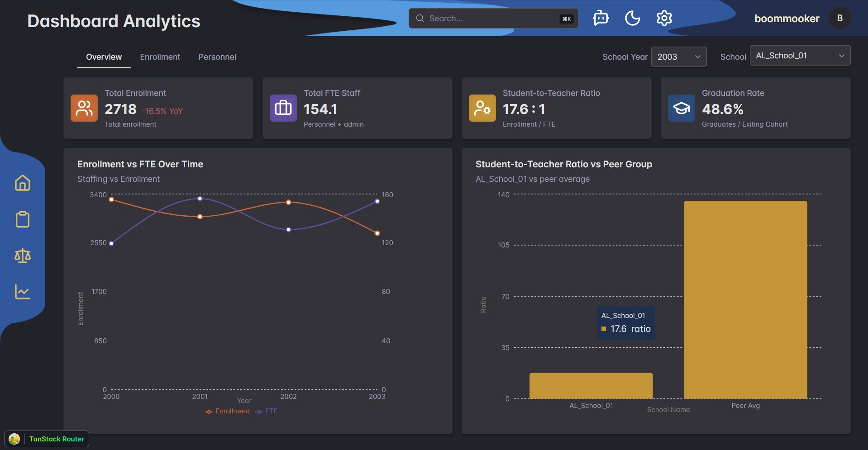Image resolution: width=868 pixels, height=450 pixels.
Task: Toggle dark mode with the moon icon
Action: pyautogui.click(x=632, y=18)
